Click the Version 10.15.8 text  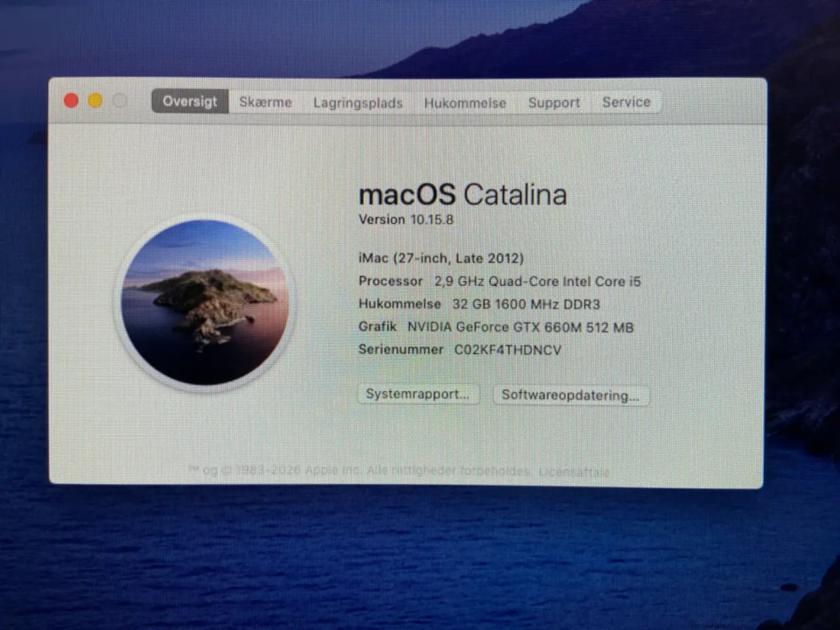406,220
